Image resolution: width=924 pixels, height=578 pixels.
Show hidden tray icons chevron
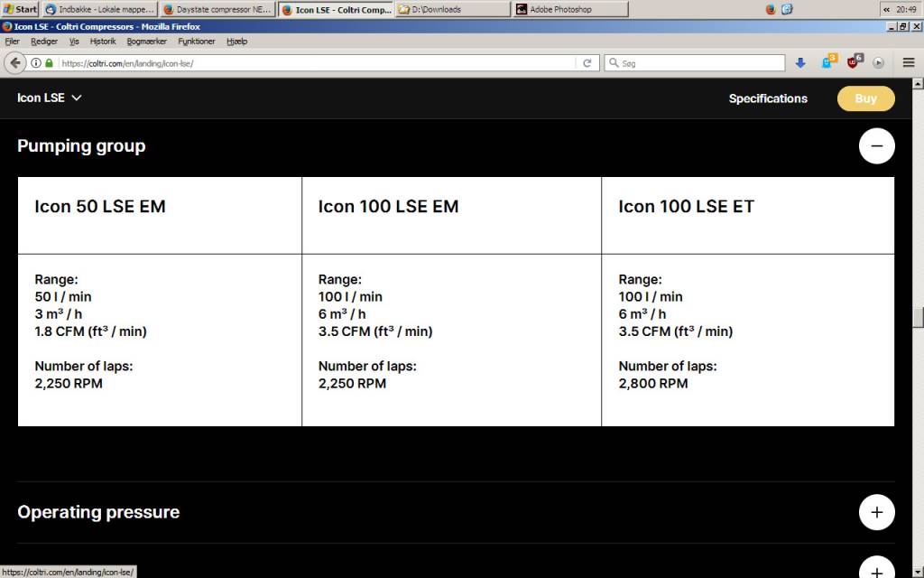[886, 9]
